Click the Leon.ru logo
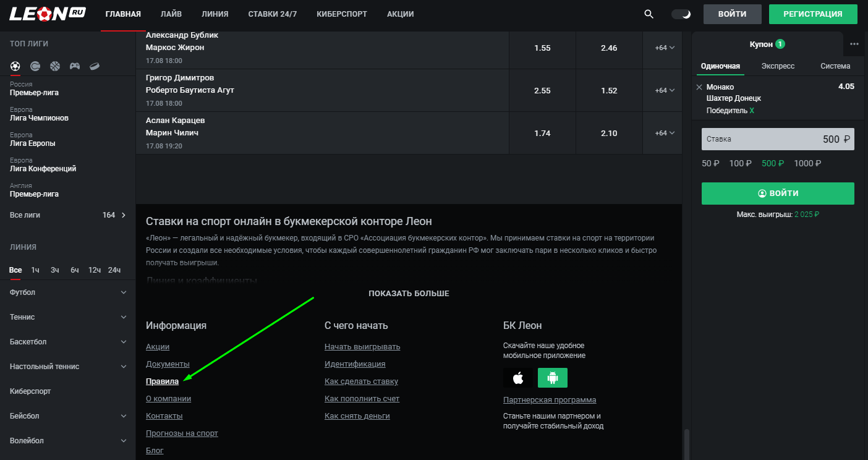This screenshot has height=460, width=868. coord(48,14)
